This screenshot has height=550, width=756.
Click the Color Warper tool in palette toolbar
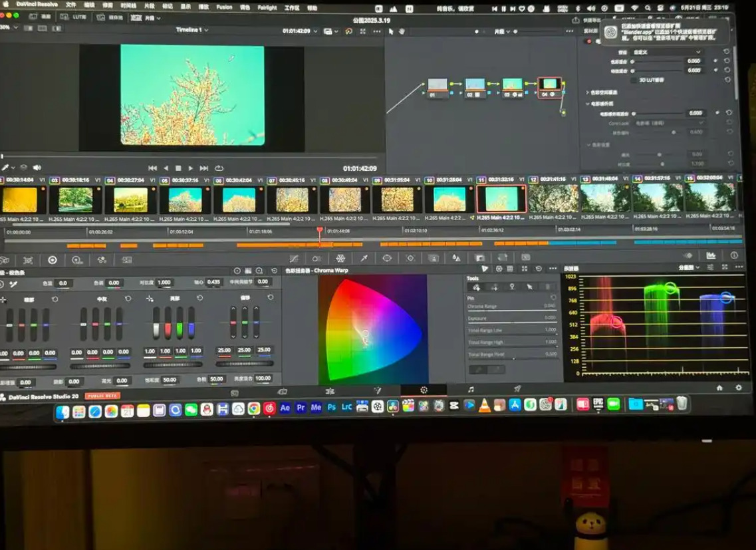pyautogui.click(x=340, y=258)
